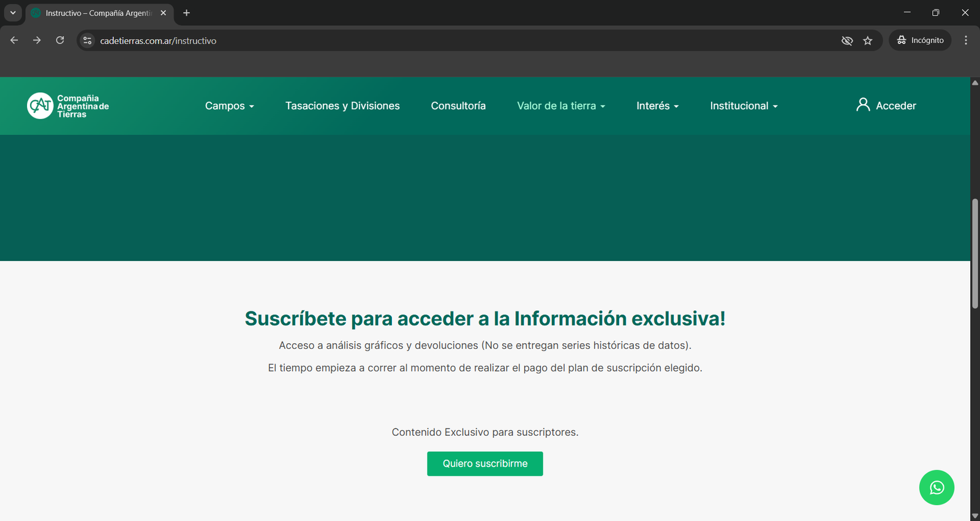This screenshot has height=521, width=980.
Task: Click the Acceder login link
Action: tap(895, 106)
